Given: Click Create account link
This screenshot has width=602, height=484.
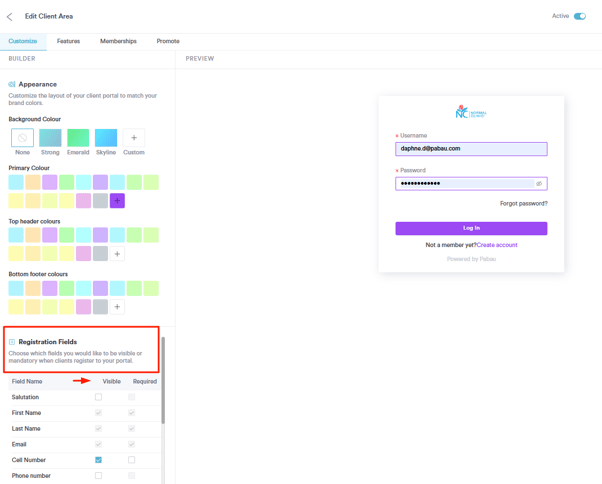Looking at the screenshot, I should coord(497,245).
